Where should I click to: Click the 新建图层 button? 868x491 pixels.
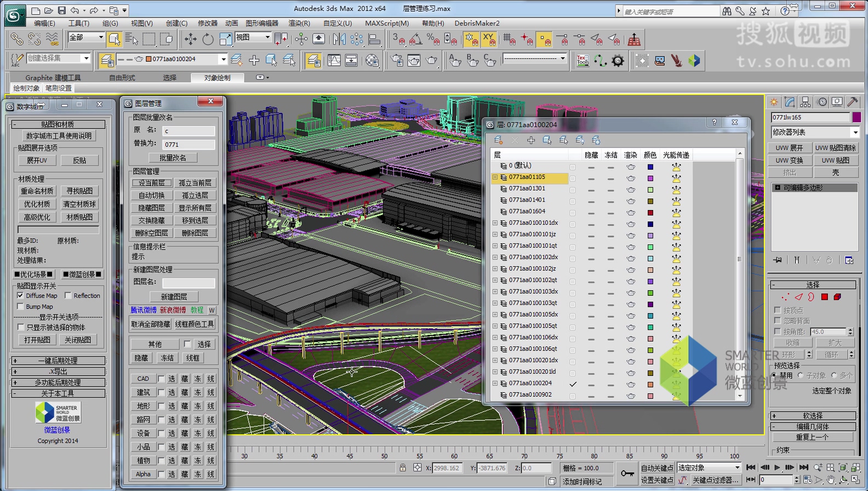click(x=174, y=296)
